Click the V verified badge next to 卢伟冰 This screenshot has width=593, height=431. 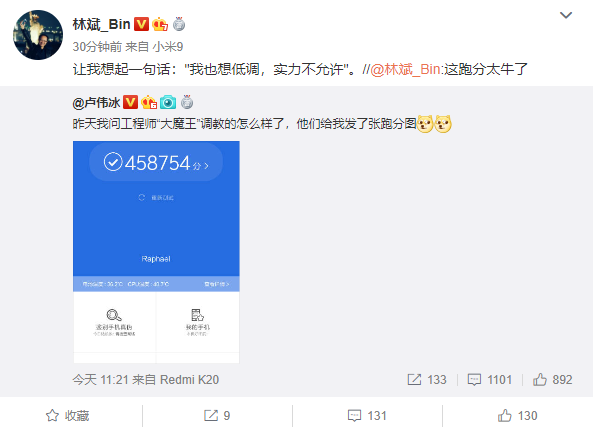[130, 102]
